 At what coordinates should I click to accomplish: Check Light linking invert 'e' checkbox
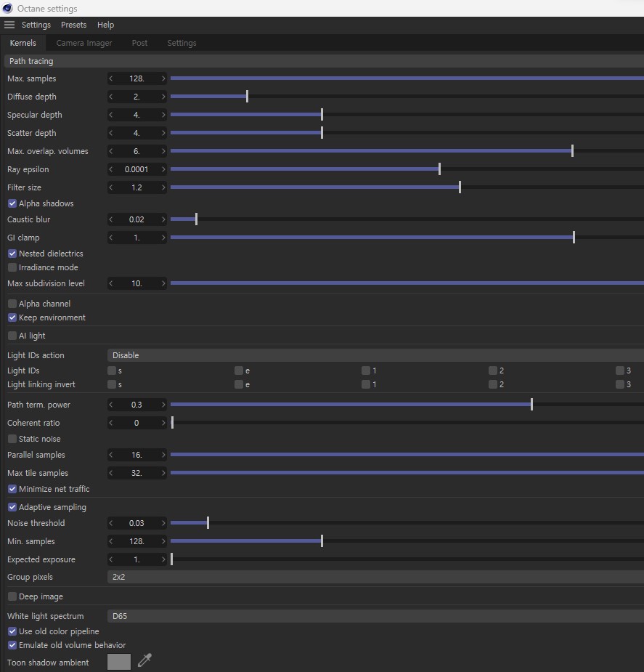pyautogui.click(x=239, y=384)
